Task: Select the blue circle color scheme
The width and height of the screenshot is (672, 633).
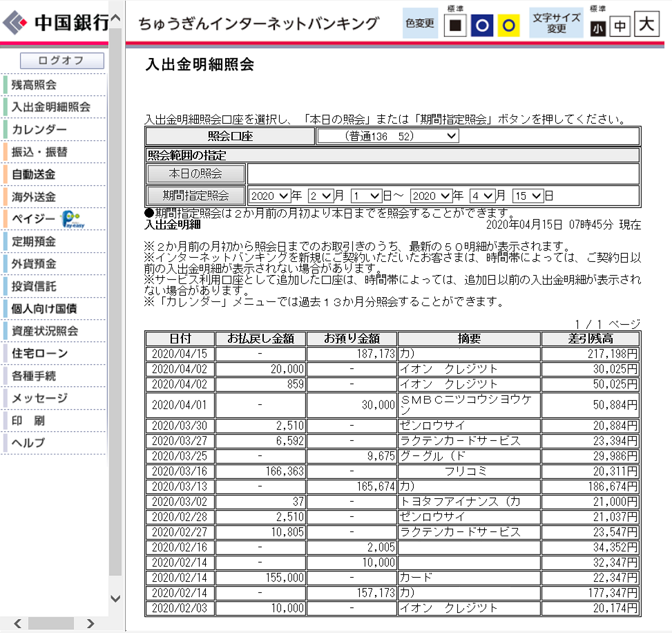Action: click(481, 26)
